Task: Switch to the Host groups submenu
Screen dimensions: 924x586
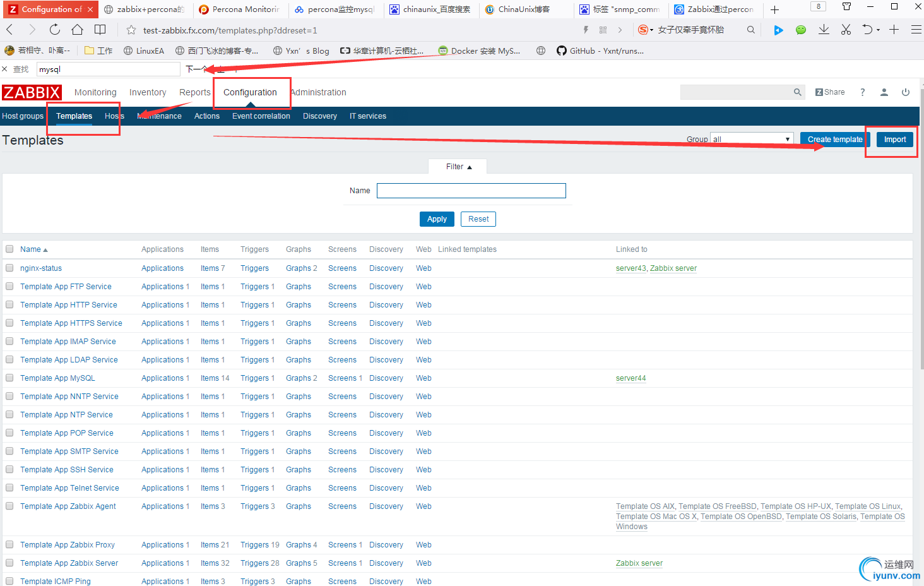Action: pyautogui.click(x=23, y=116)
